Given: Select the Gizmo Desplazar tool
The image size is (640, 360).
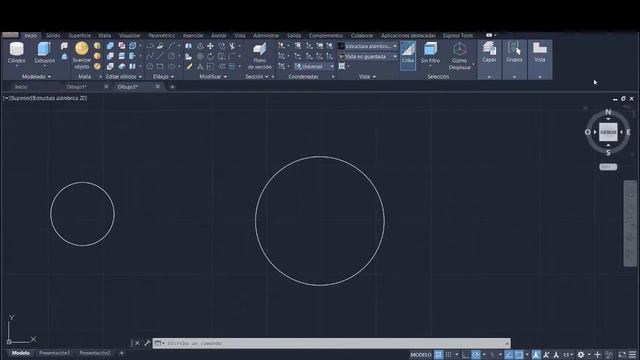Looking at the screenshot, I should click(460, 56).
